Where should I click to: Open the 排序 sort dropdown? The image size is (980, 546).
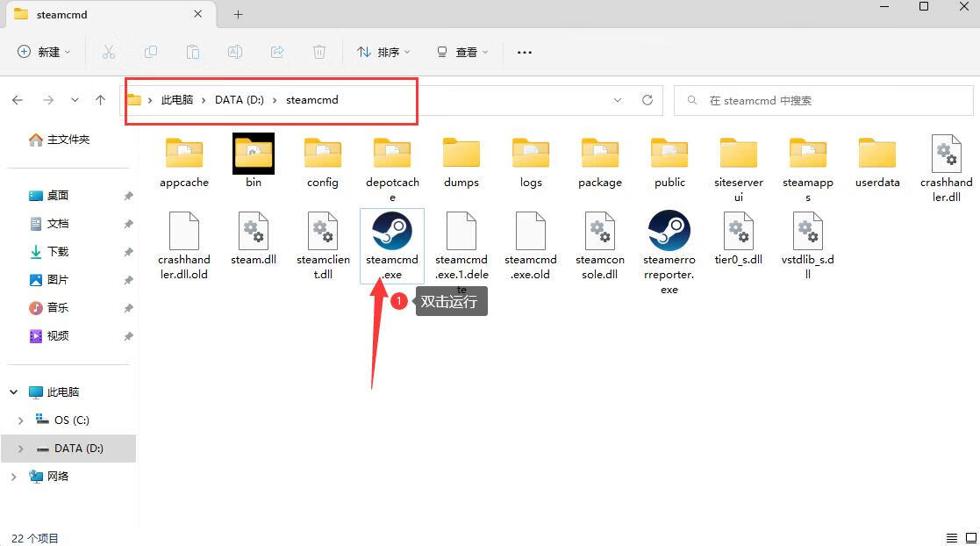[383, 53]
